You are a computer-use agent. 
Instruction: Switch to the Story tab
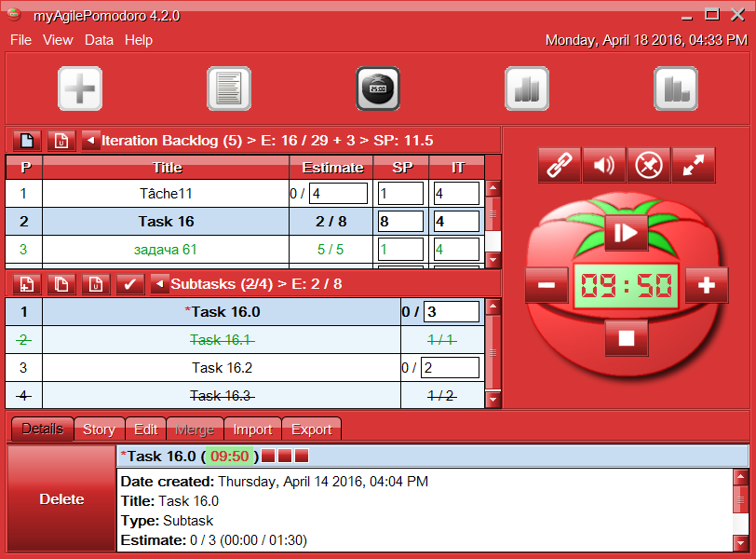tap(99, 429)
